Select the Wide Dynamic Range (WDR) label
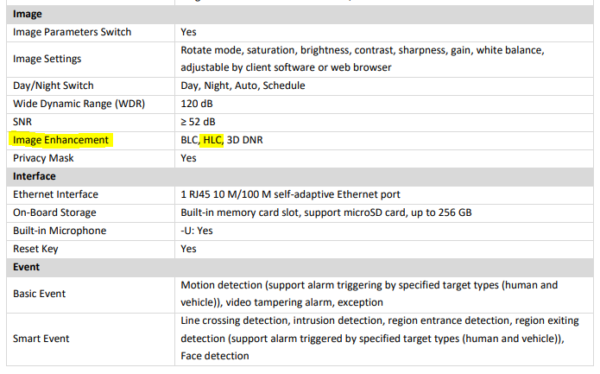 [x=79, y=104]
